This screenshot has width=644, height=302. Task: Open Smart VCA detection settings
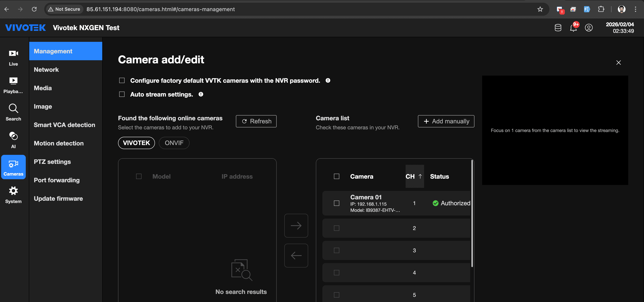click(64, 125)
